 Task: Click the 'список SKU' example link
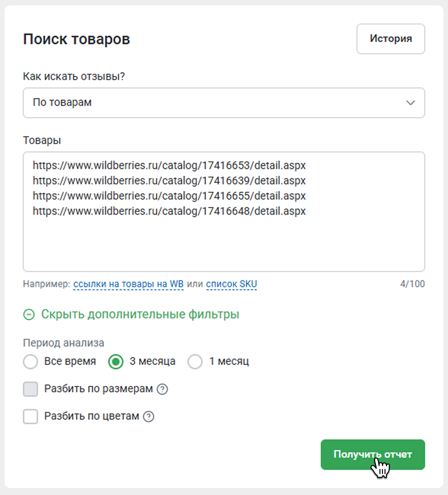pyautogui.click(x=232, y=284)
